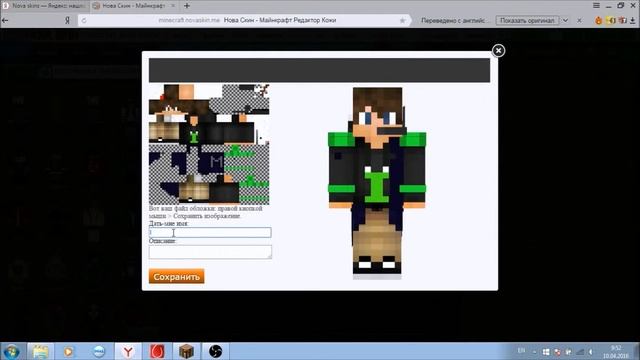Click the orange Сохранить button
This screenshot has width=640, height=360.
[x=176, y=276]
